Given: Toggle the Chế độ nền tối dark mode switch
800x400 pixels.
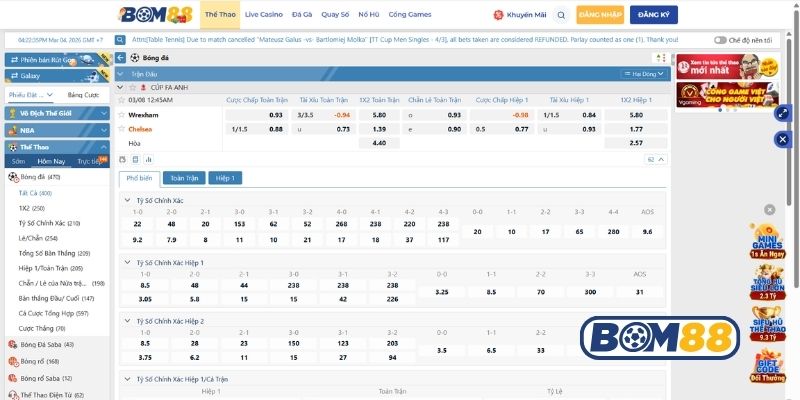Looking at the screenshot, I should point(721,40).
